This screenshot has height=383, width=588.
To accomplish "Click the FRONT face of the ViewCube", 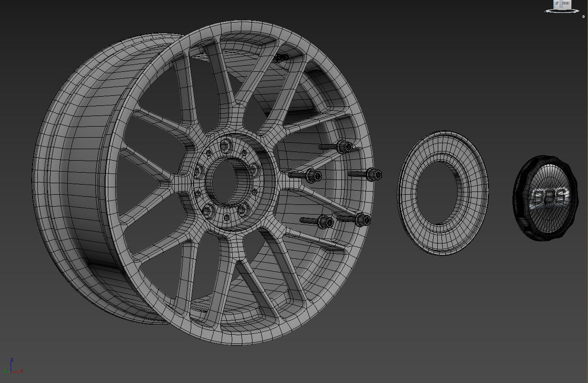I will (x=566, y=4).
